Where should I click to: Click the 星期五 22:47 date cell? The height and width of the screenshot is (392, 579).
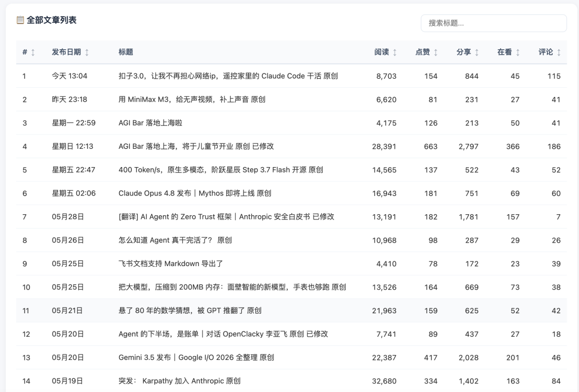[x=73, y=170]
